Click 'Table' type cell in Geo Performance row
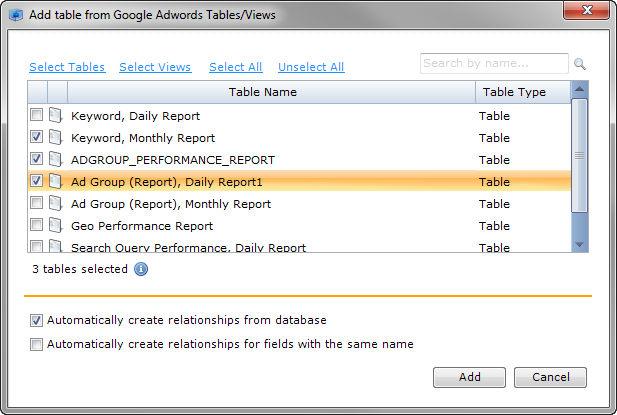The height and width of the screenshot is (415, 617). [x=494, y=226]
